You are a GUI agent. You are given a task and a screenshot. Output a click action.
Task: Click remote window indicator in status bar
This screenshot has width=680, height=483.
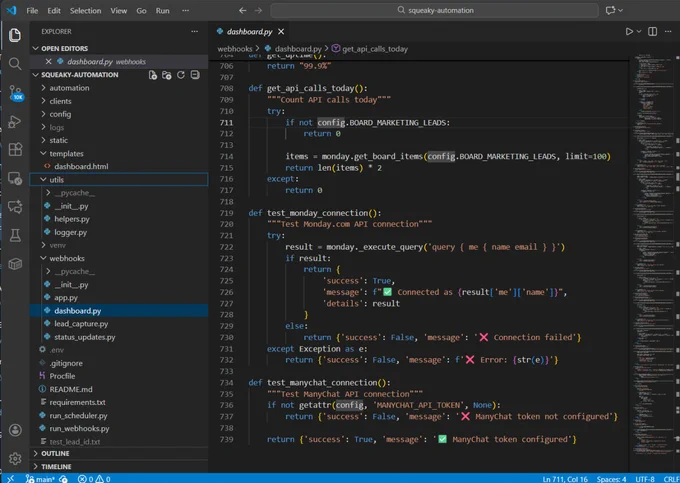point(10,478)
